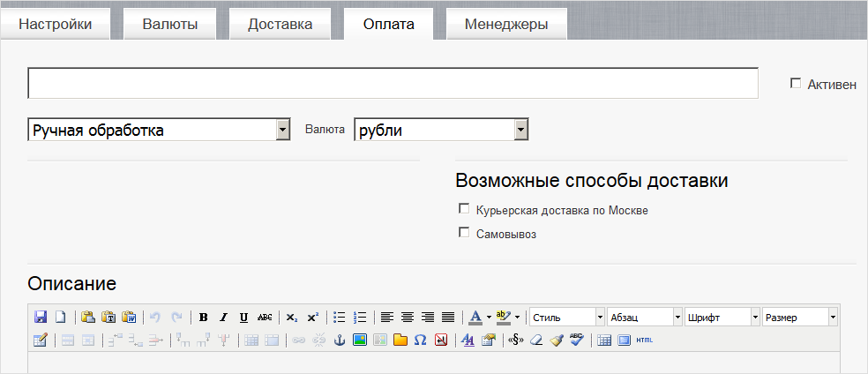This screenshot has width=868, height=374.
Task: Open HTML source view
Action: [645, 340]
